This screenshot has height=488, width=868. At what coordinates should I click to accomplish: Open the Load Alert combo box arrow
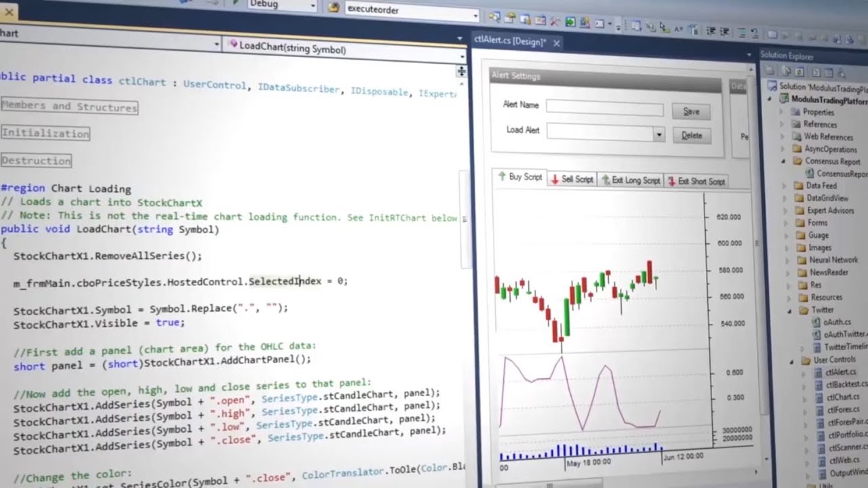pos(658,134)
